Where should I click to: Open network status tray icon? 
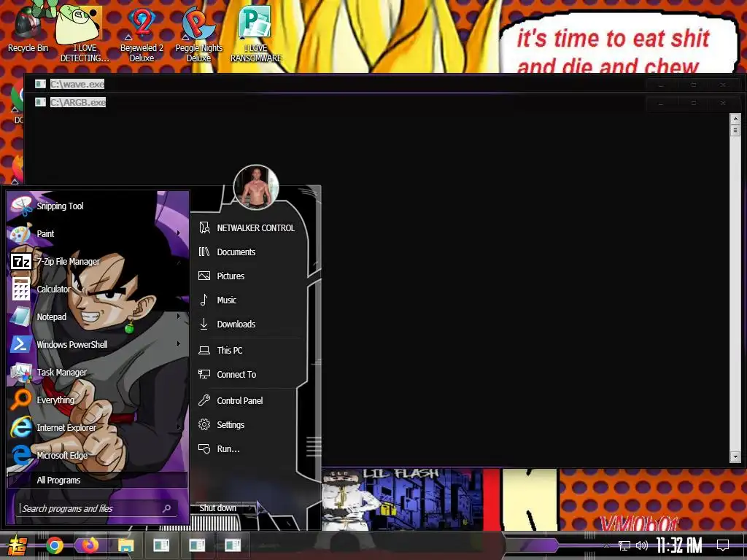(x=624, y=545)
